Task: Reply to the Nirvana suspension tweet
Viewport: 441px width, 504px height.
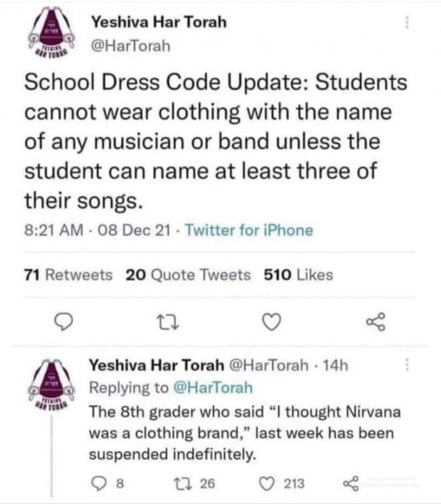Action: (99, 484)
